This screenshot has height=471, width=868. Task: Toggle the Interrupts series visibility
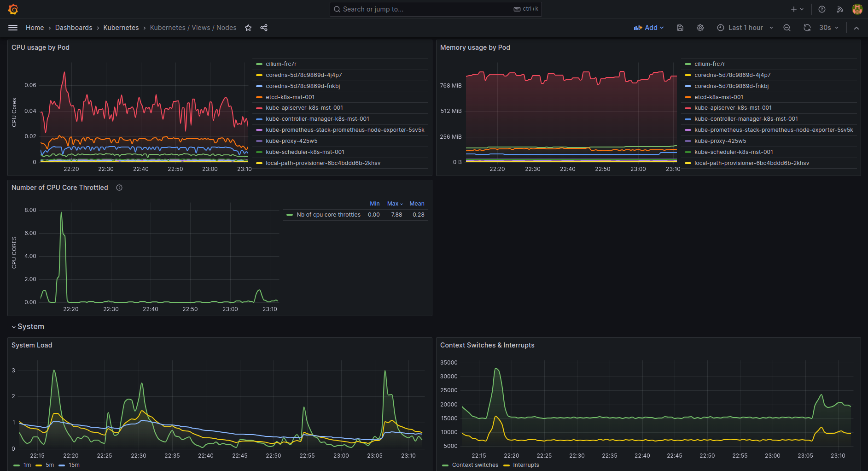coord(526,465)
